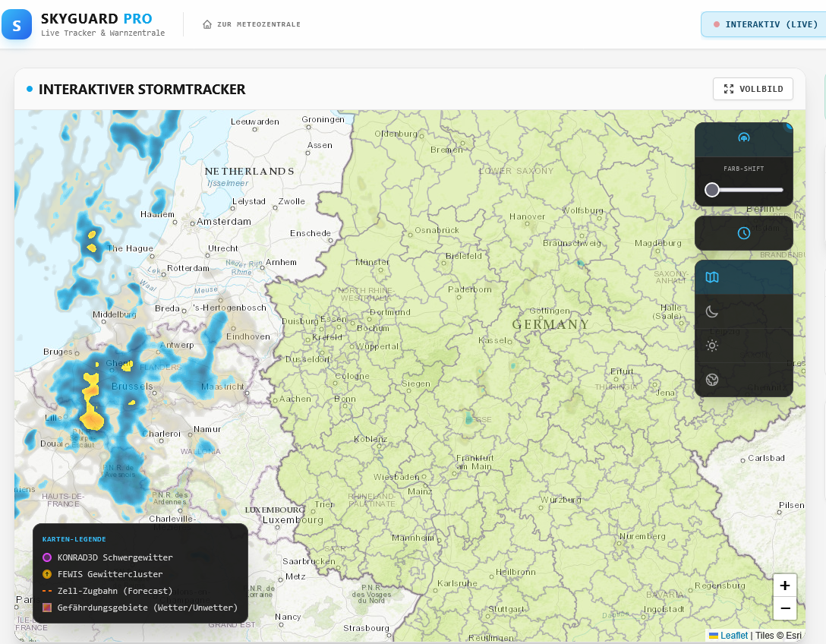Open the time control clock icon
This screenshot has height=644, width=826.
743,233
